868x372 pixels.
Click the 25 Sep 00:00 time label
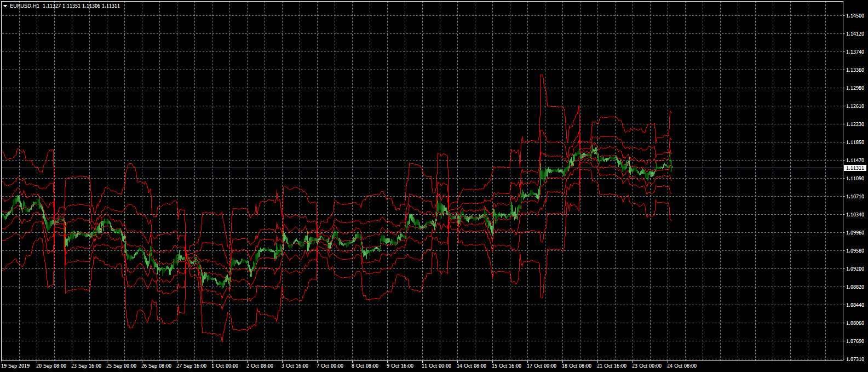tap(122, 366)
